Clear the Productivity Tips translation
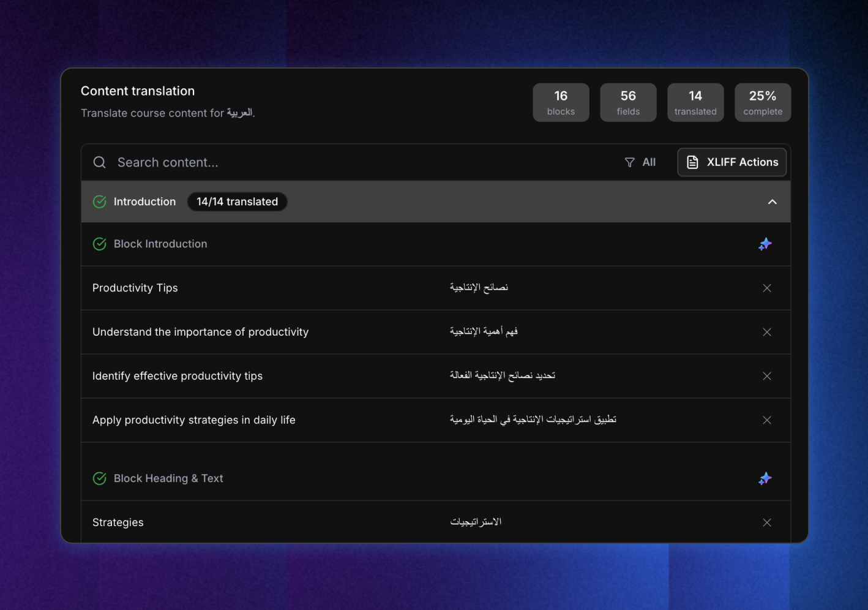 click(x=766, y=288)
